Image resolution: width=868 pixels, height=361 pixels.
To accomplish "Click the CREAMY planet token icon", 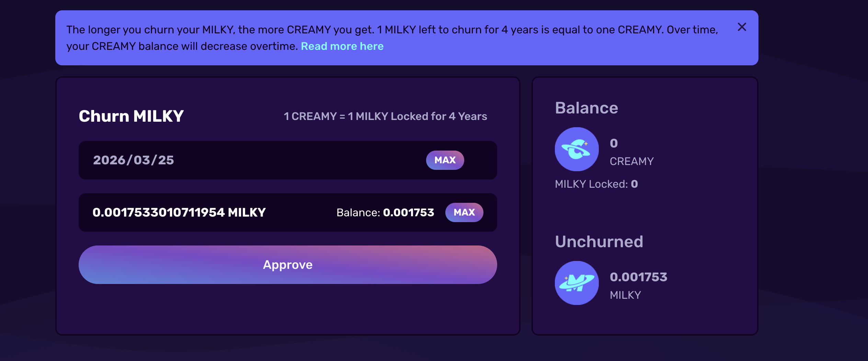I will click(x=576, y=149).
